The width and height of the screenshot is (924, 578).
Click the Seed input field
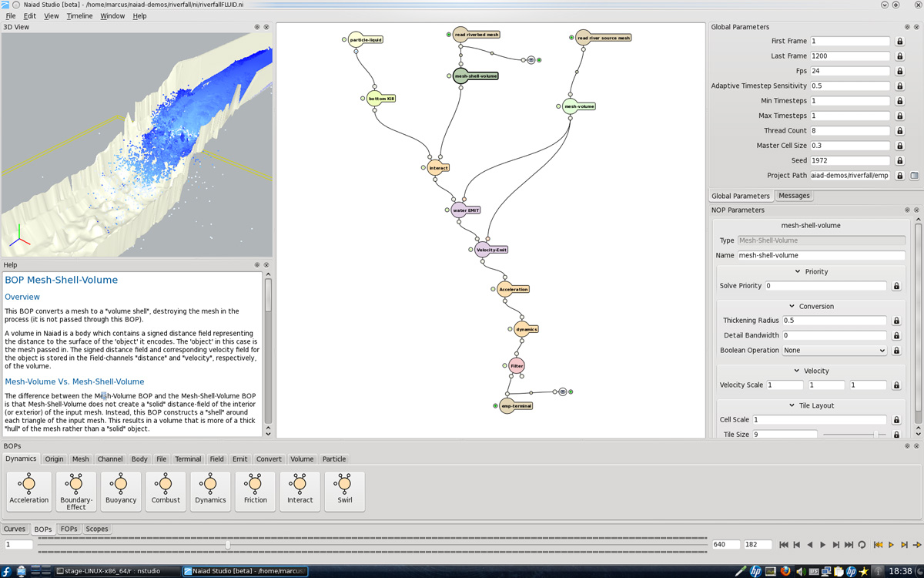850,161
